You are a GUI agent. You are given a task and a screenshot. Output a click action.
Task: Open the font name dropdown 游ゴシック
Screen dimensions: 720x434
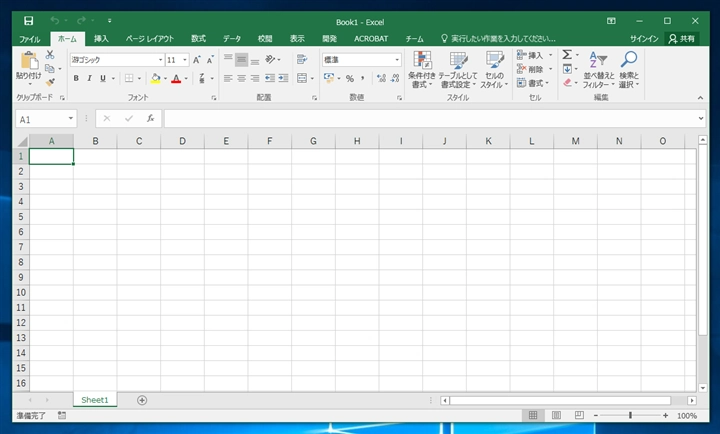click(117, 60)
